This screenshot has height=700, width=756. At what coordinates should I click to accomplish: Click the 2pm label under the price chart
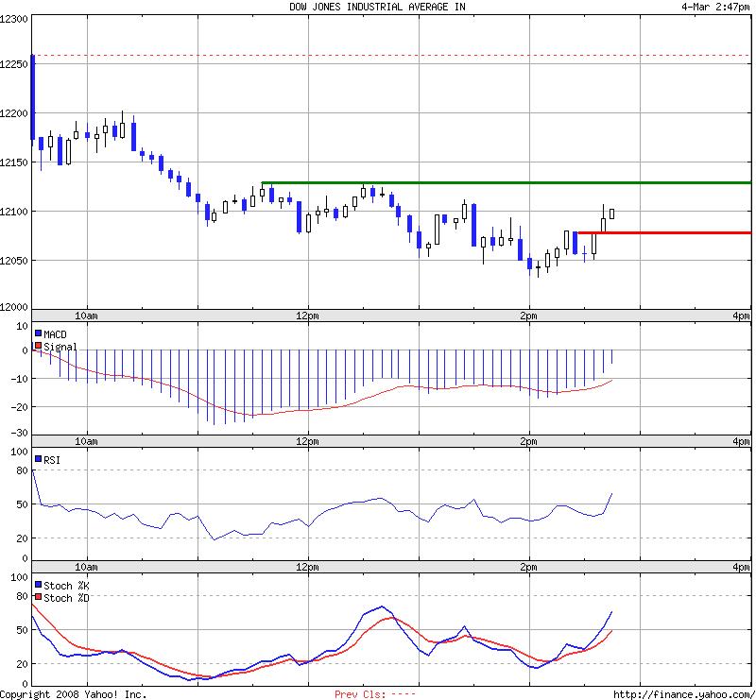click(528, 316)
